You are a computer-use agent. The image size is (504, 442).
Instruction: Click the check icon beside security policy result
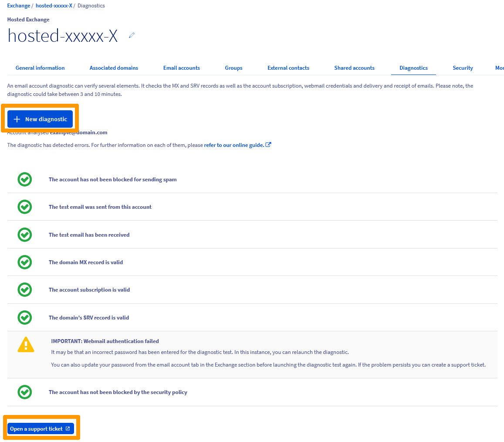tap(25, 392)
